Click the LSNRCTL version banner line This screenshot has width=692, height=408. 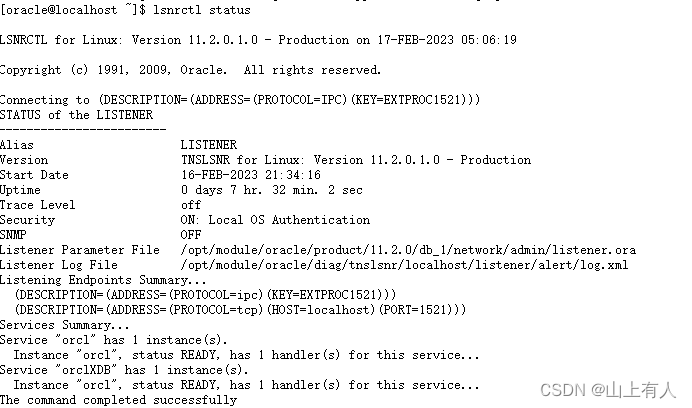point(258,40)
